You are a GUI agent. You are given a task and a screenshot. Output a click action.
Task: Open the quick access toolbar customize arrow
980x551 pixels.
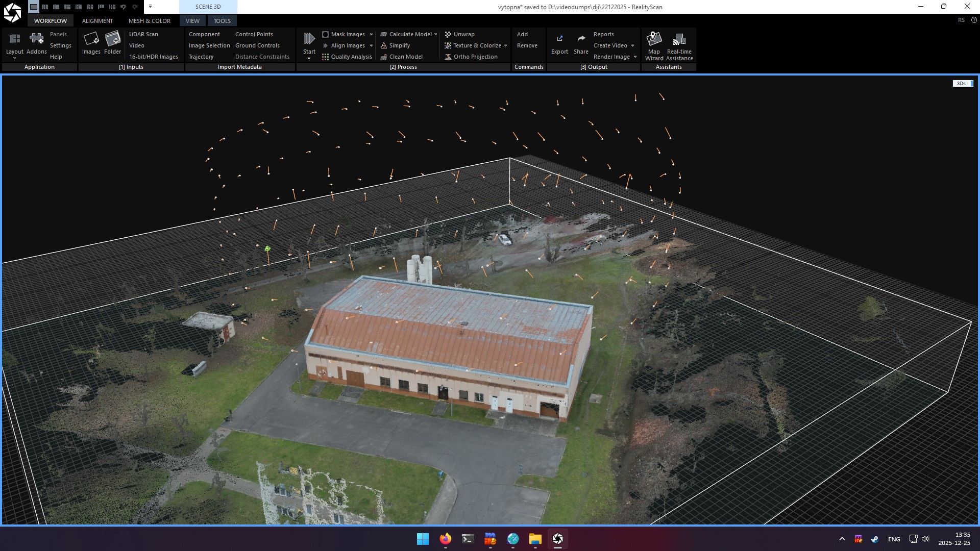[150, 7]
